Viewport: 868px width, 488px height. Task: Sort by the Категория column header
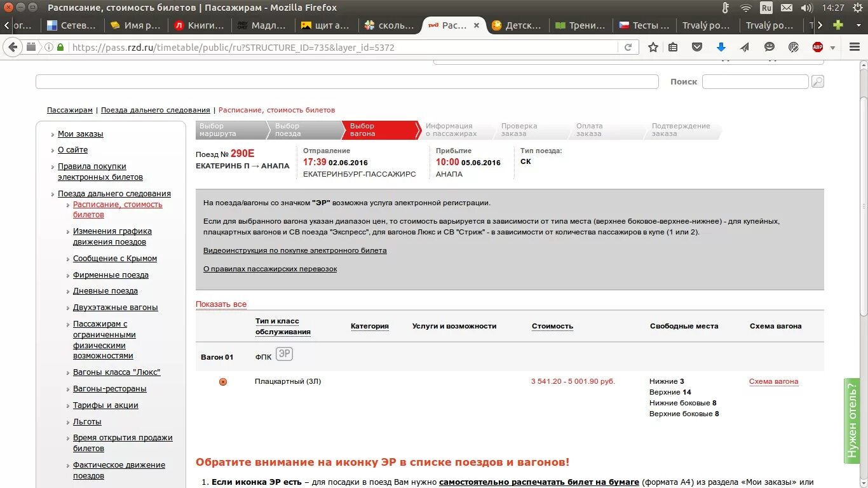pyautogui.click(x=369, y=326)
